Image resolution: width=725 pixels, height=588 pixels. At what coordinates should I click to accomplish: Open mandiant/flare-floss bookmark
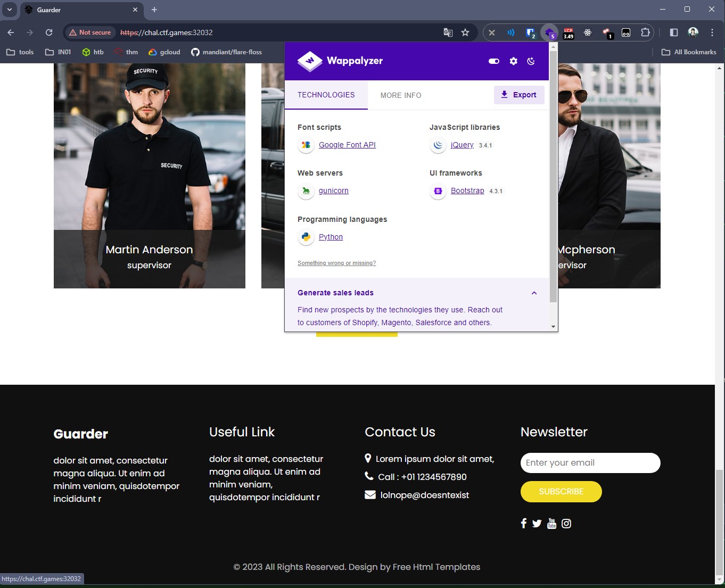tap(227, 52)
